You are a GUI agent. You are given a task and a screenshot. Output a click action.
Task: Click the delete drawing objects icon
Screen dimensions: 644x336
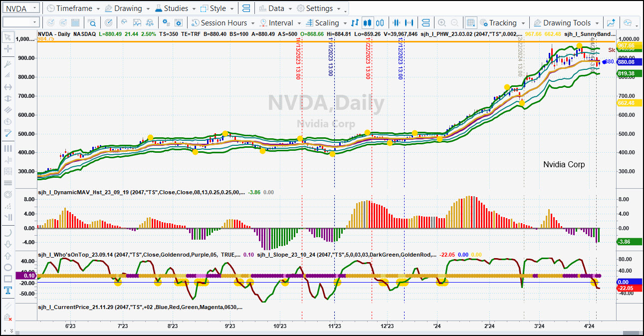click(x=8, y=318)
